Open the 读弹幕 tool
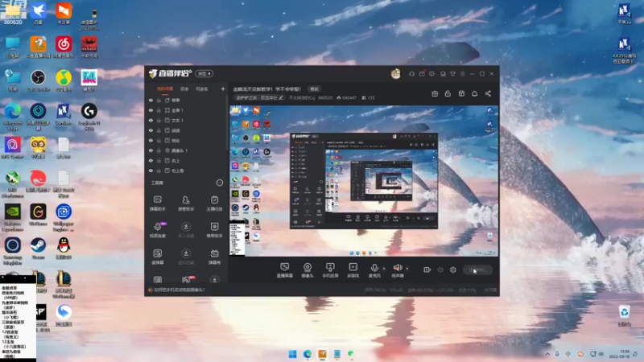 tap(157, 257)
